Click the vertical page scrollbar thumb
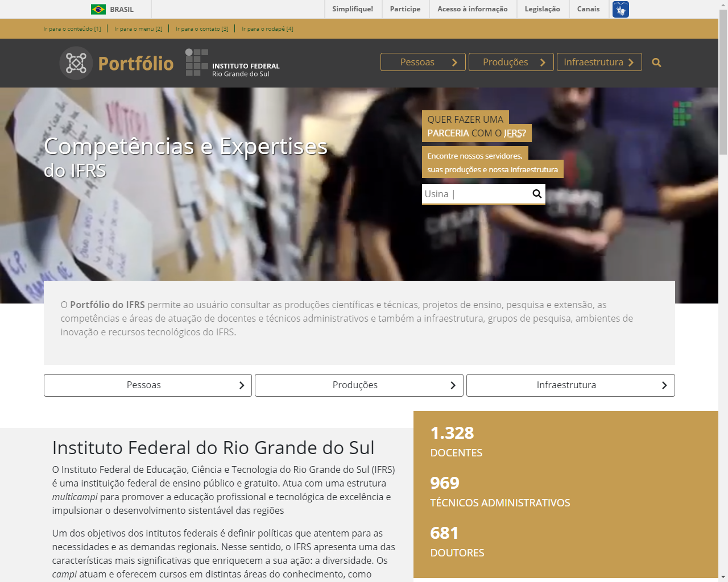Viewport: 728px width, 582px height. (723, 82)
